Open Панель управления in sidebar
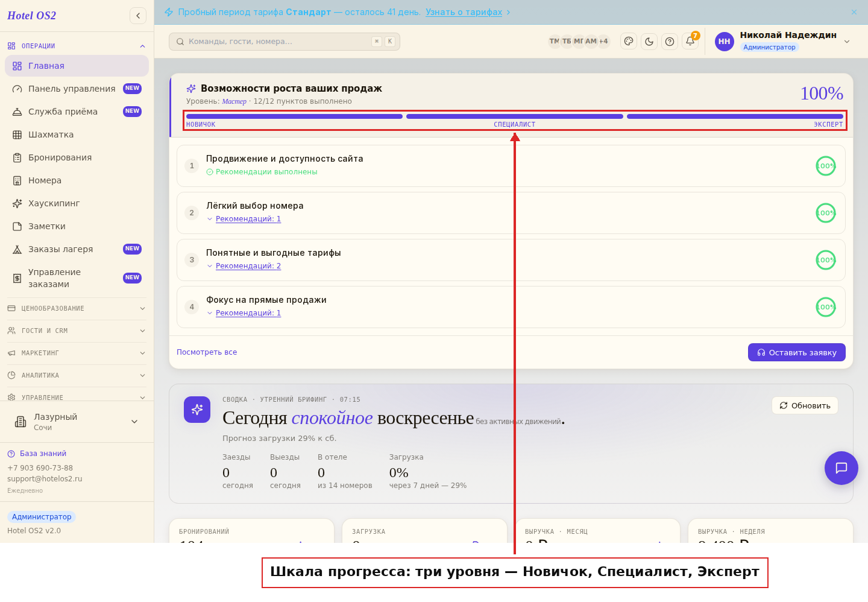This screenshot has height=602, width=868. (x=77, y=89)
